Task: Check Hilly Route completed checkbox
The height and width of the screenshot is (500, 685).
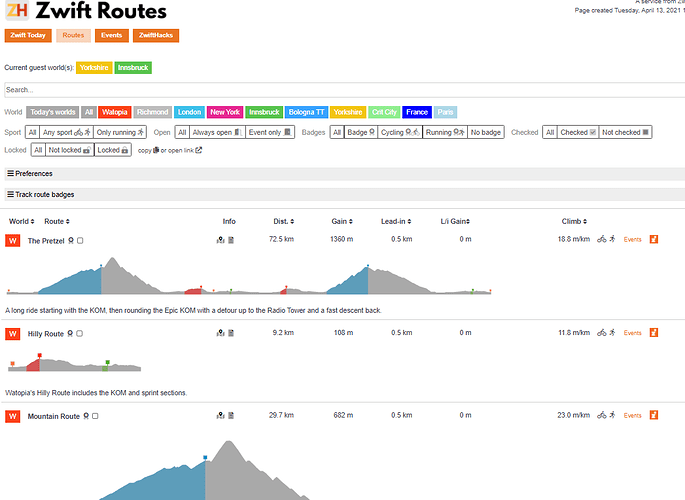Action: click(x=80, y=334)
